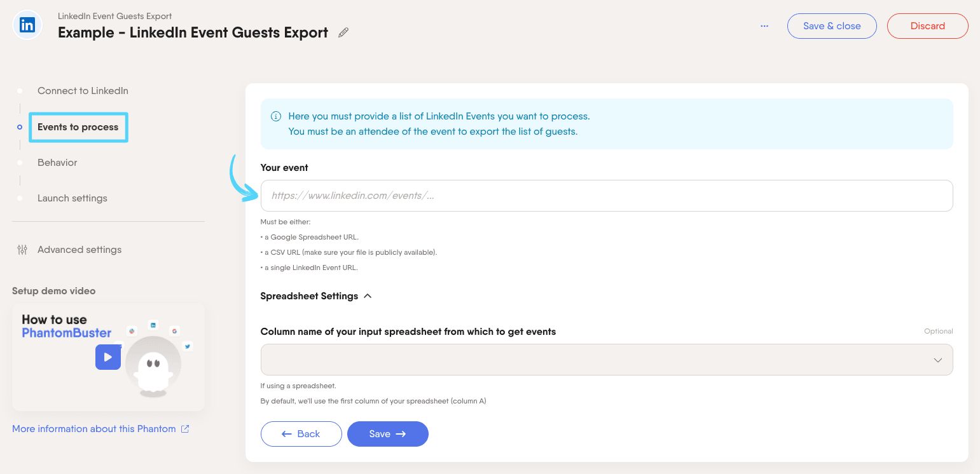The image size is (980, 474).
Task: Open the column name dropdown
Action: pos(607,360)
